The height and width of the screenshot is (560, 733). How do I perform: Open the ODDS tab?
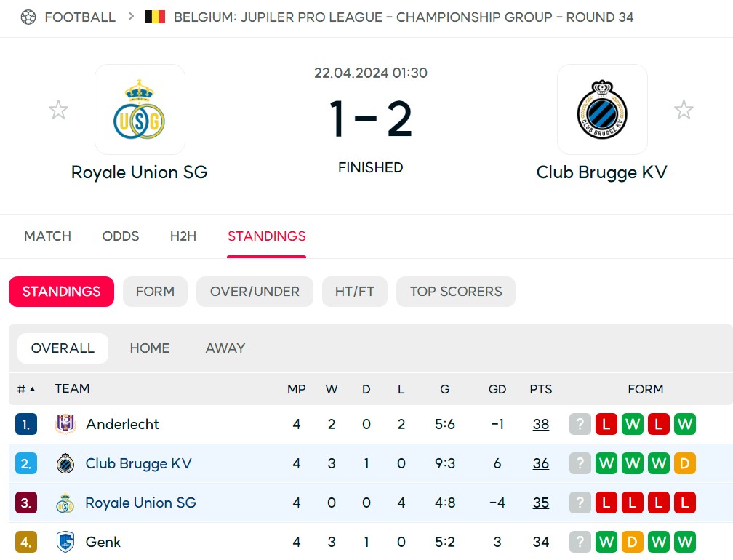(x=121, y=236)
